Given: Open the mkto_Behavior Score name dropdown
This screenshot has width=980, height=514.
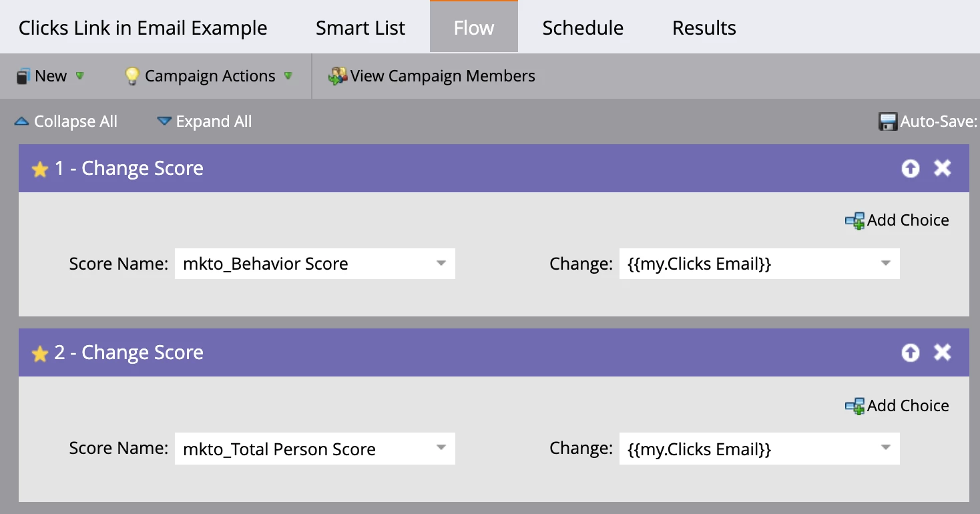Looking at the screenshot, I should (x=441, y=264).
